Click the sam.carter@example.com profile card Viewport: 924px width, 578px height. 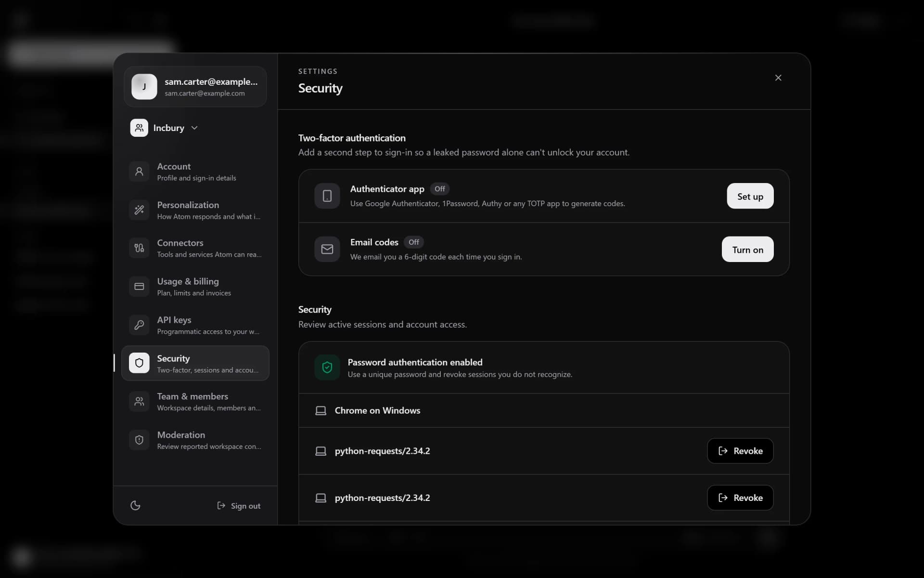click(x=195, y=87)
